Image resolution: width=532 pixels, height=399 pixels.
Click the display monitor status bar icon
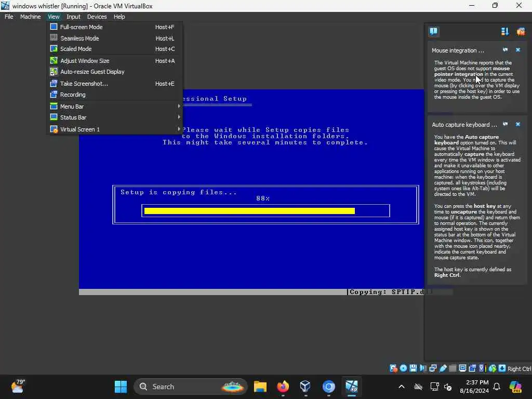[462, 368]
